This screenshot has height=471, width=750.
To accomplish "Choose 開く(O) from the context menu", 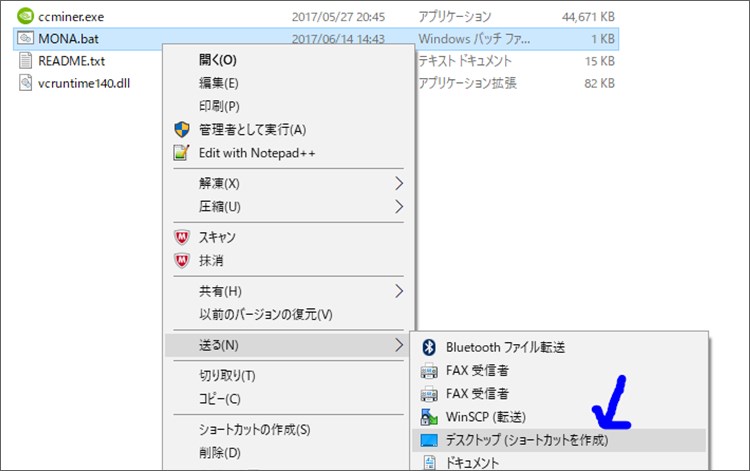I will [x=218, y=60].
